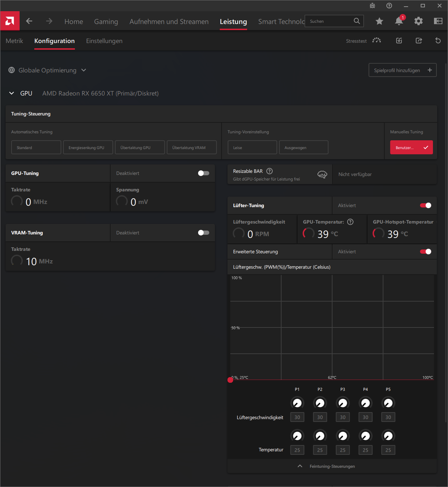Select Standard automatic tuning
This screenshot has height=487, width=448.
pos(36,147)
